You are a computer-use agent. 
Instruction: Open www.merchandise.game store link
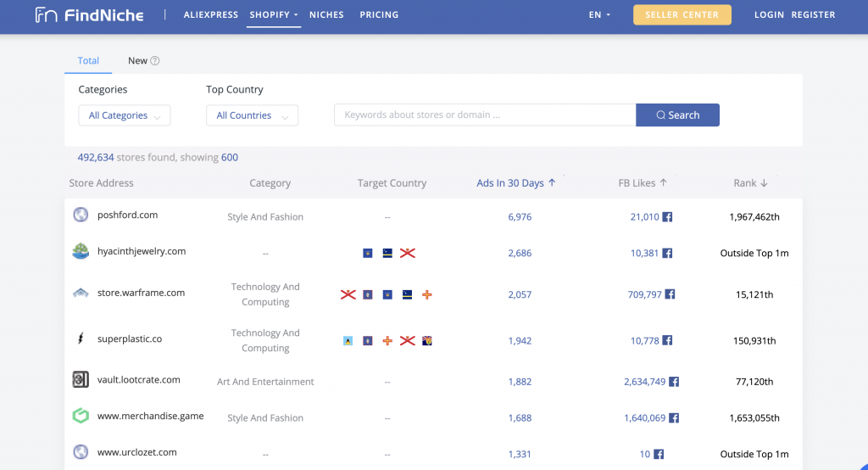click(151, 417)
